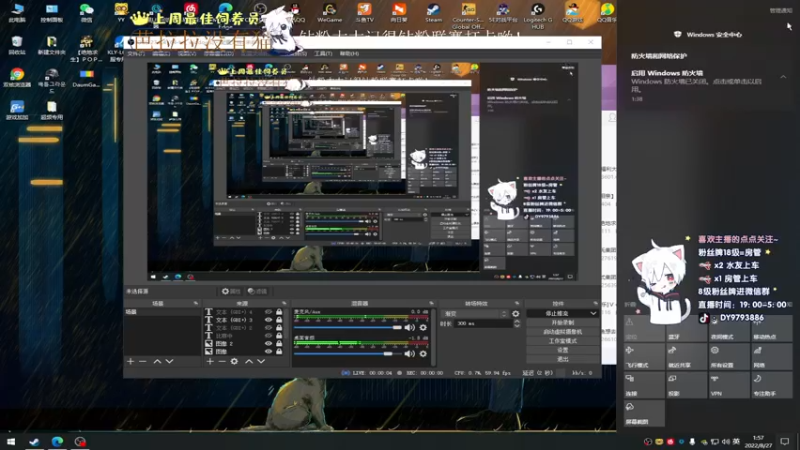Screen dimensions: 800x450
Task: Open WeGame desktop shortcut
Action: coord(330,12)
